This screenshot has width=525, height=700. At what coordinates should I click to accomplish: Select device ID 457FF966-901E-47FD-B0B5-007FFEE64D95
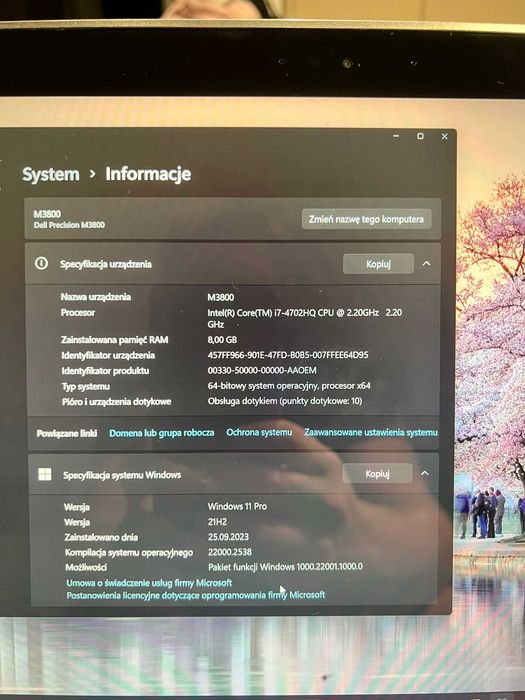[288, 355]
